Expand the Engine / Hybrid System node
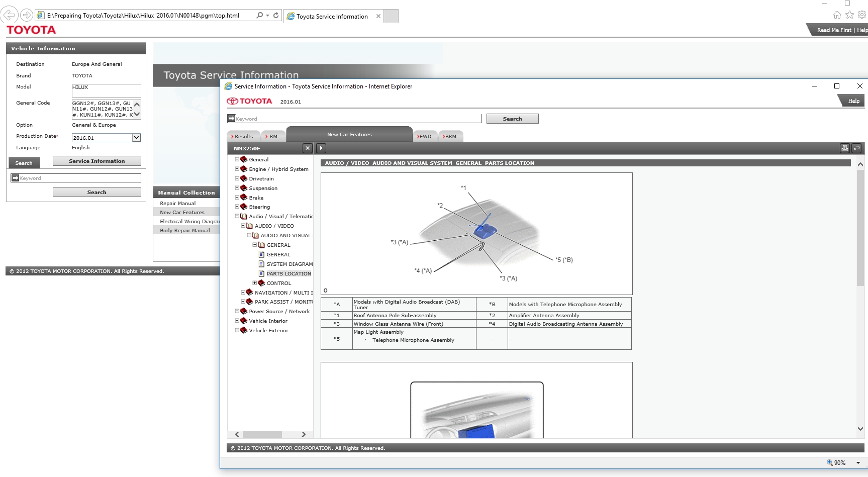Screen dimensions: 868x477 237,169
